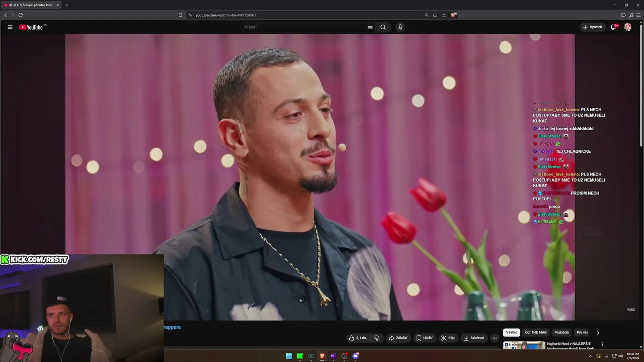Open Kick app on taskbar
This screenshot has width=644, height=362.
(300, 356)
